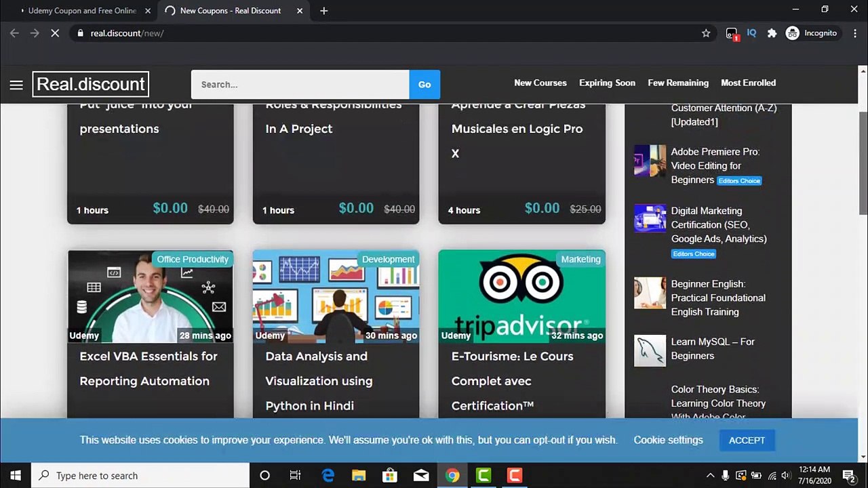Viewport: 868px width, 488px height.
Task: Accept cookies with the ACCEPT button
Action: tap(747, 441)
